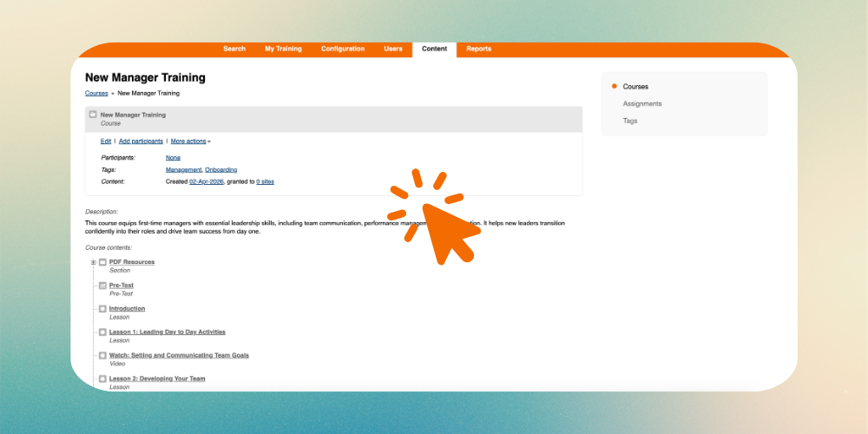The image size is (868, 434).
Task: Open the More actions dropdown
Action: (x=190, y=141)
